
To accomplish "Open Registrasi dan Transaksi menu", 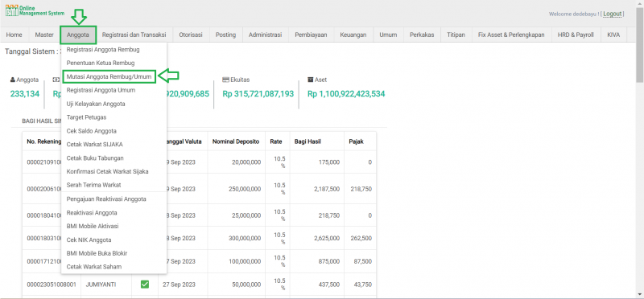I will (134, 35).
